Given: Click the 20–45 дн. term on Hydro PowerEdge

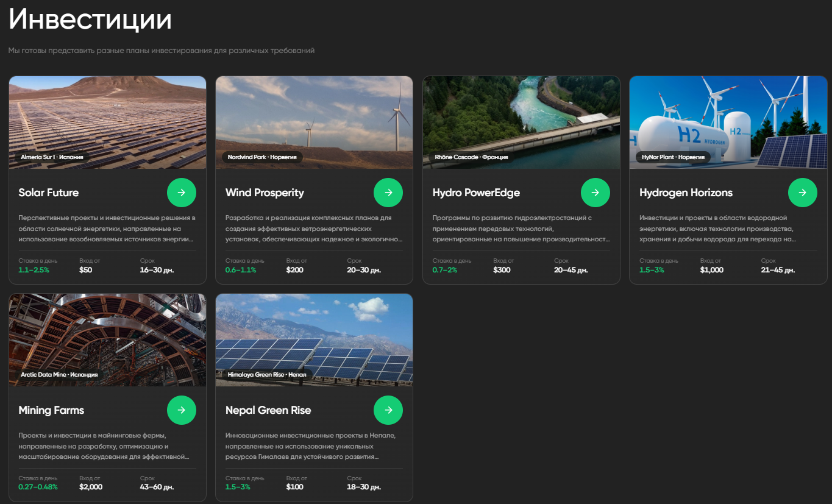Looking at the screenshot, I should [x=571, y=269].
